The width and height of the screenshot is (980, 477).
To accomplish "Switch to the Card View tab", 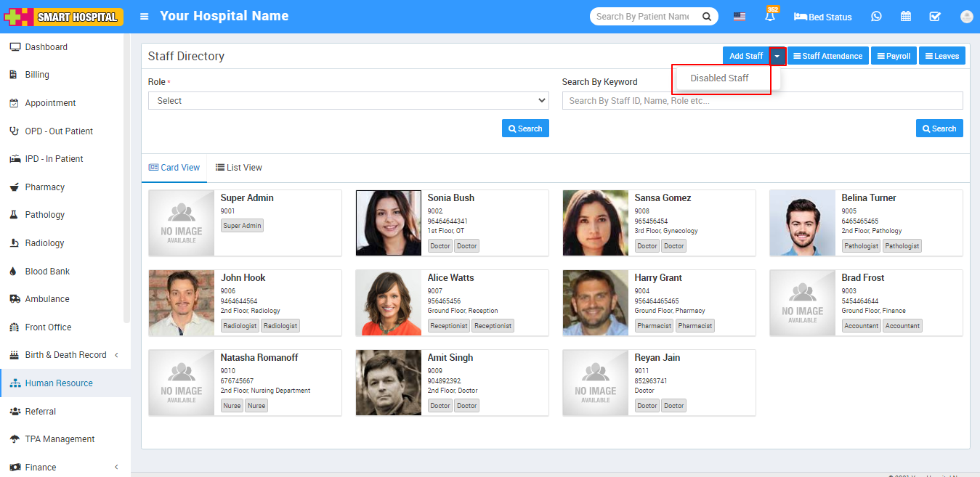I will [174, 168].
